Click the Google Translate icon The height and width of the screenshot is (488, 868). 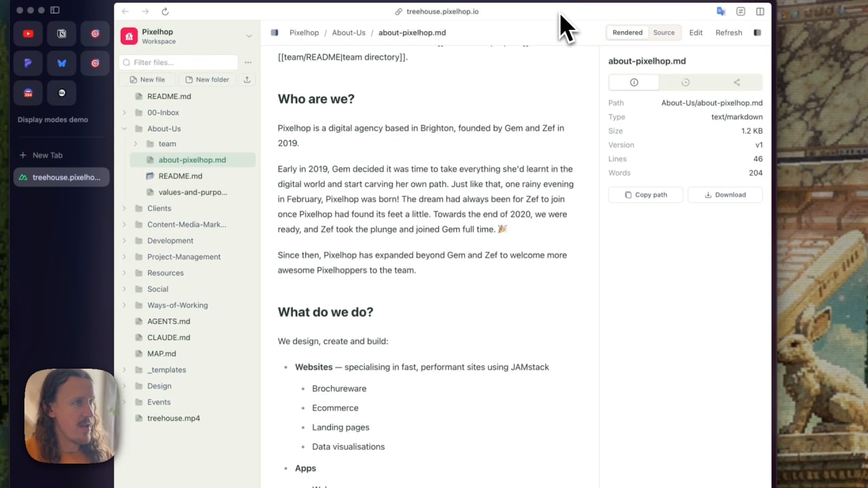pyautogui.click(x=721, y=12)
